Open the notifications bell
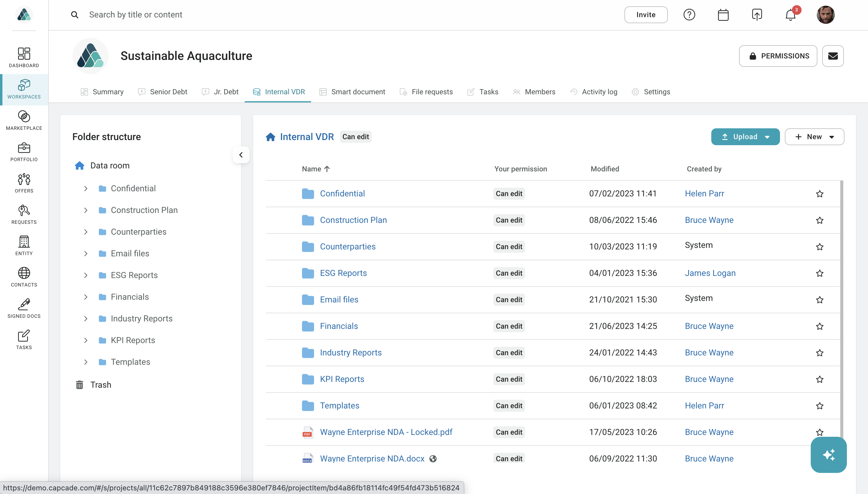The width and height of the screenshot is (868, 494). [x=790, y=15]
